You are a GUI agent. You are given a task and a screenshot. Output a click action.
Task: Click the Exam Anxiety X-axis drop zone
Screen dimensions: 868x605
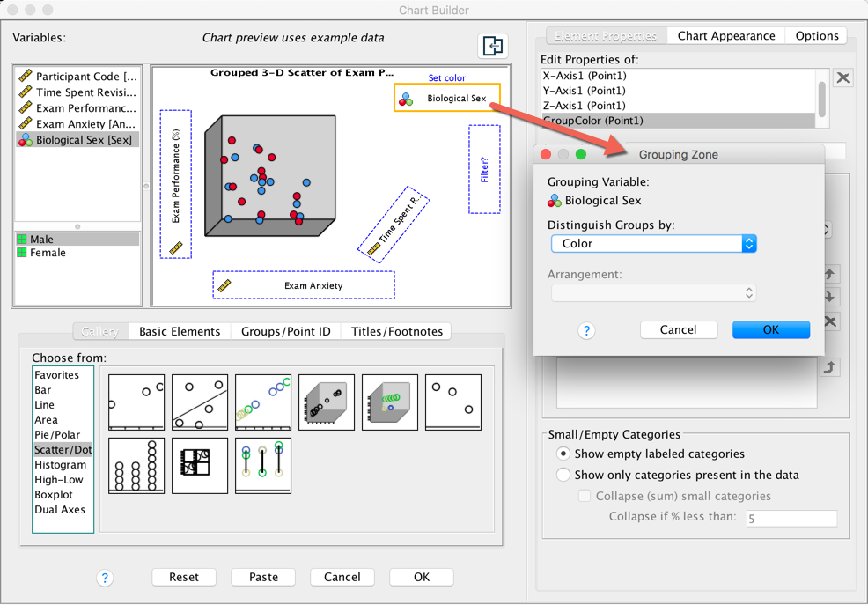(304, 285)
